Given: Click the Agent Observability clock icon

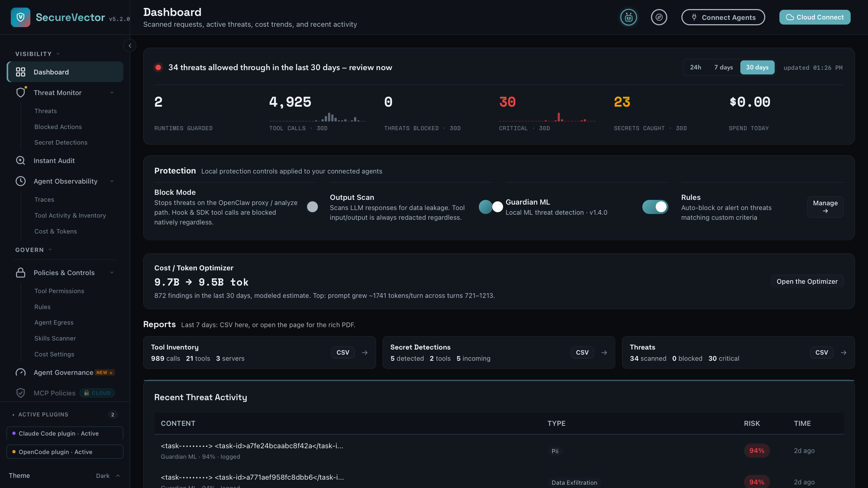Looking at the screenshot, I should [21, 181].
